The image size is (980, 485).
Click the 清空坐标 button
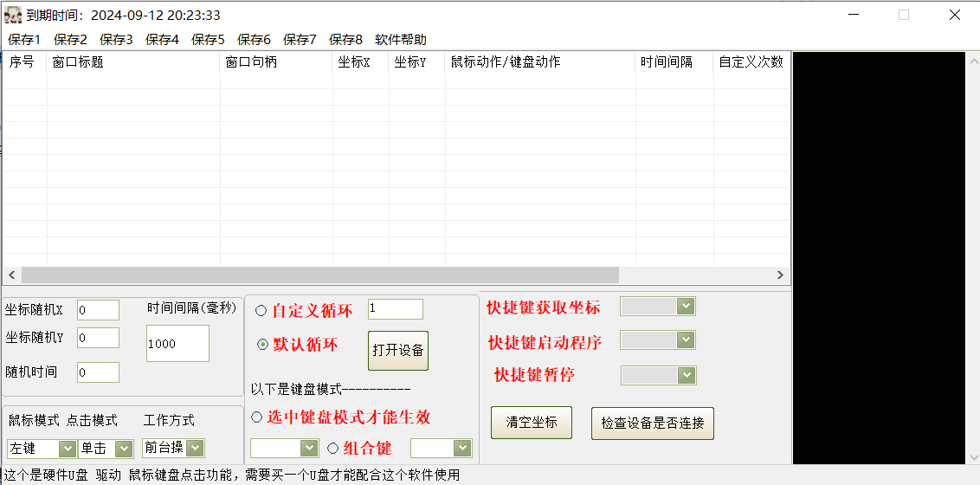(x=532, y=423)
